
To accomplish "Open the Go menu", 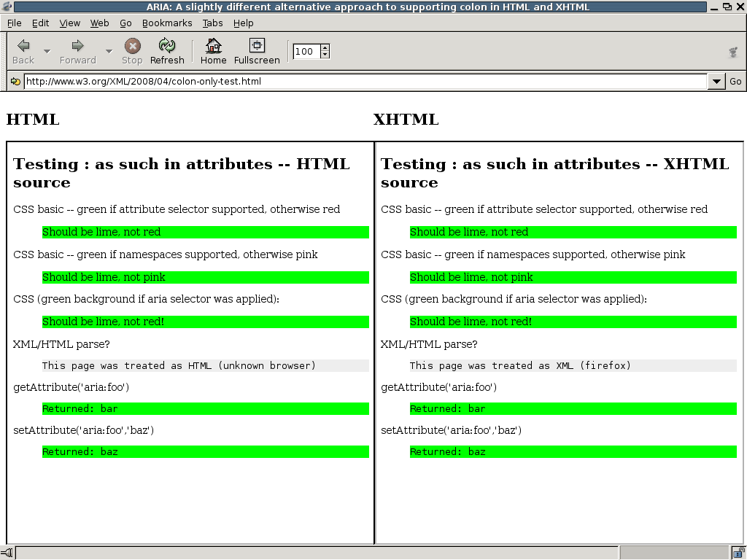I will click(x=125, y=23).
